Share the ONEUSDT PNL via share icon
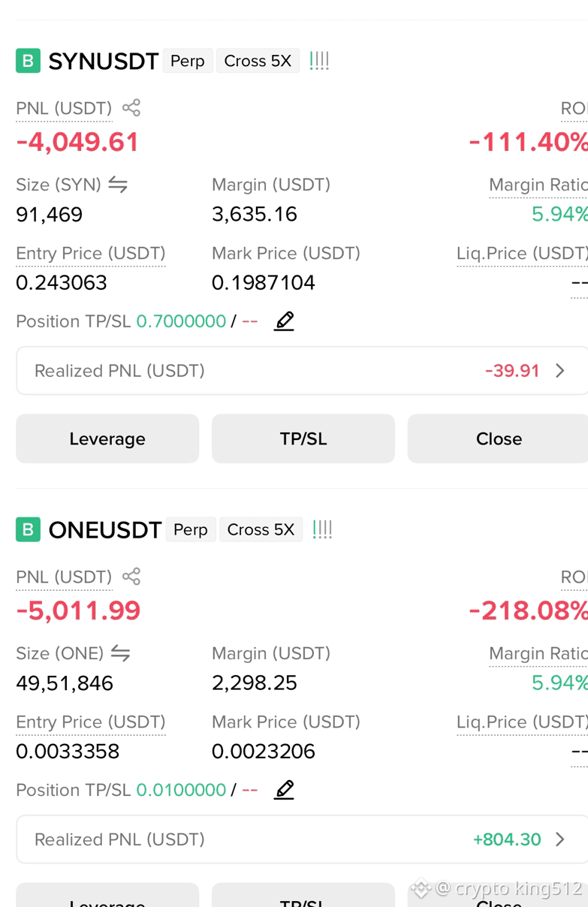The height and width of the screenshot is (907, 588). pos(131,576)
